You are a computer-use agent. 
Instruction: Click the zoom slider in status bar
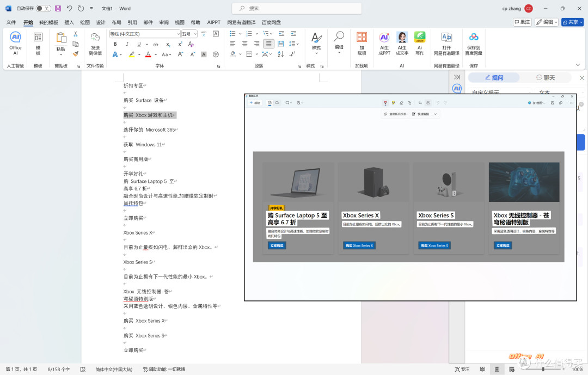pos(543,370)
